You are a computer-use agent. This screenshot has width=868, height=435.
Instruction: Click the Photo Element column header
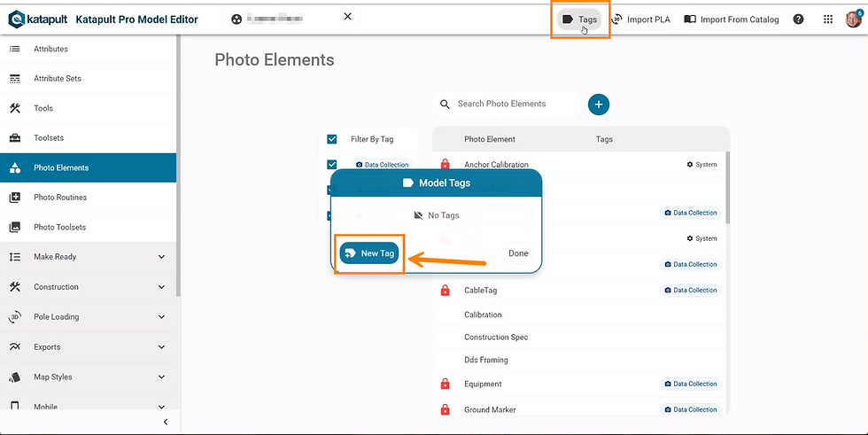click(x=490, y=139)
